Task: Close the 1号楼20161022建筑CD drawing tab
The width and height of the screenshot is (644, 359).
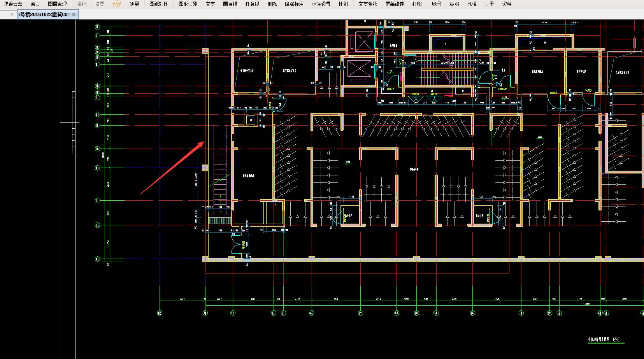Action: [74, 14]
